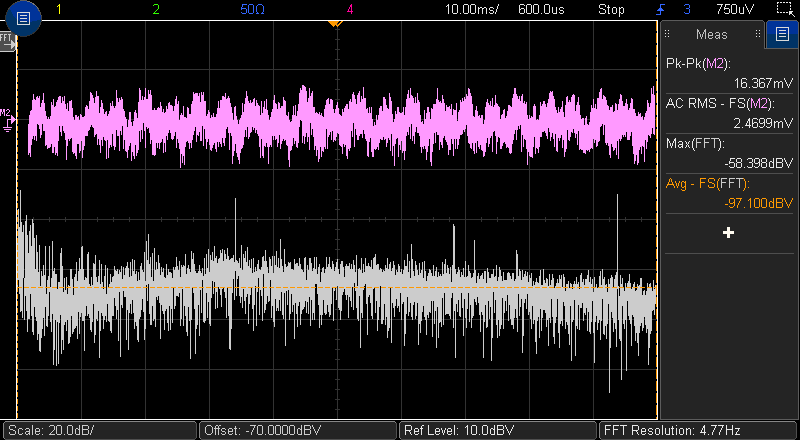Click the FFT waveform tag icon
This screenshot has height=440, width=800.
click(x=7, y=41)
